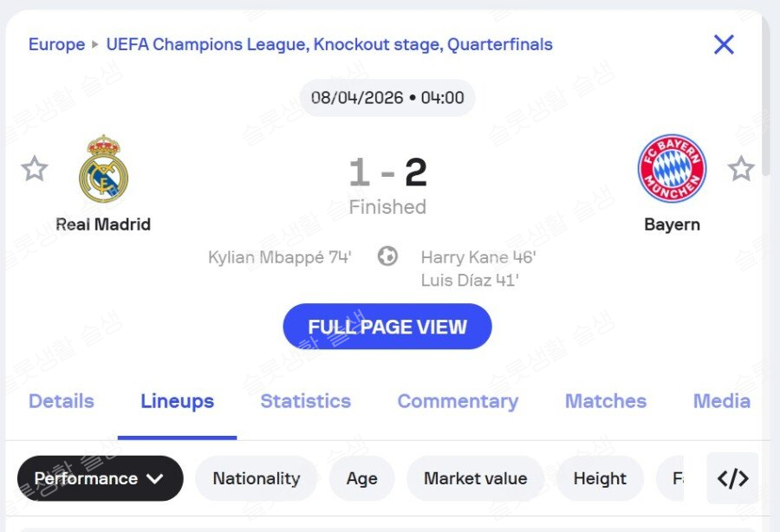780x532 pixels.
Task: Click the soccer ball goals icon
Action: point(387,256)
